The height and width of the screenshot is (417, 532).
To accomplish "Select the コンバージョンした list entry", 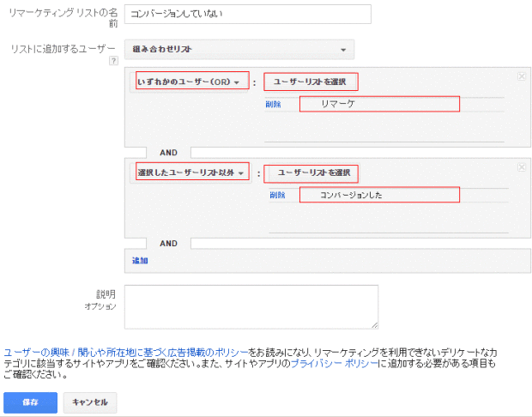I will point(379,195).
